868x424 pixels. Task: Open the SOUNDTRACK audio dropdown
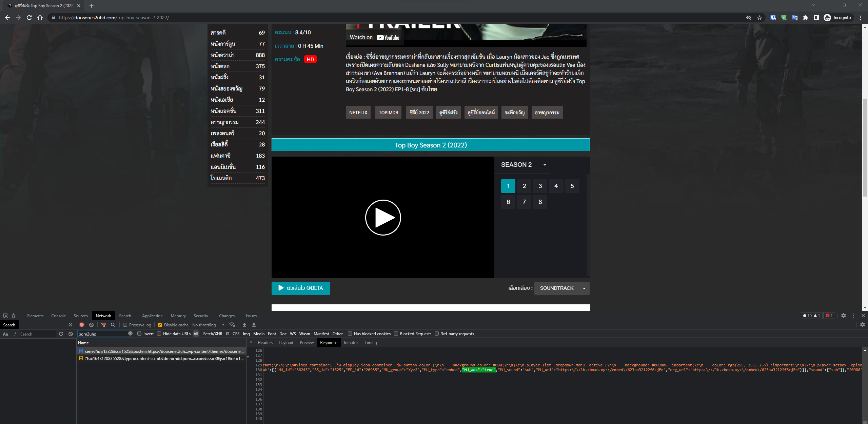pos(561,288)
